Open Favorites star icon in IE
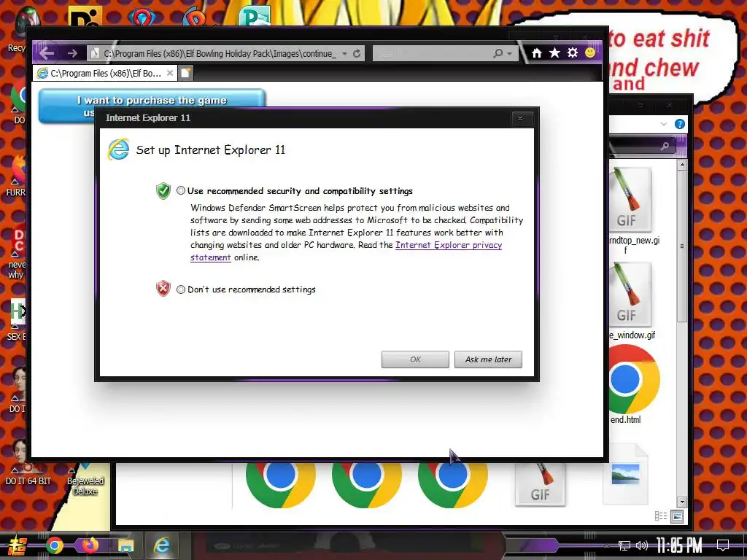 tap(554, 52)
